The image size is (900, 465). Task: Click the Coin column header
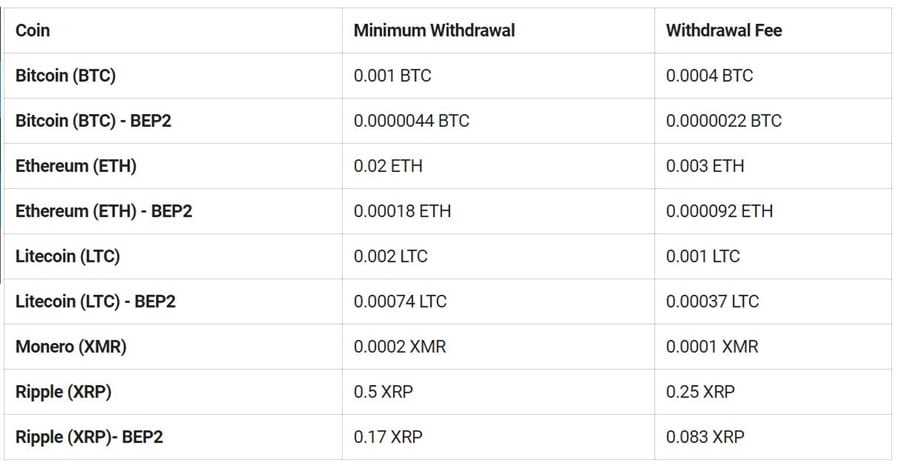[x=33, y=30]
